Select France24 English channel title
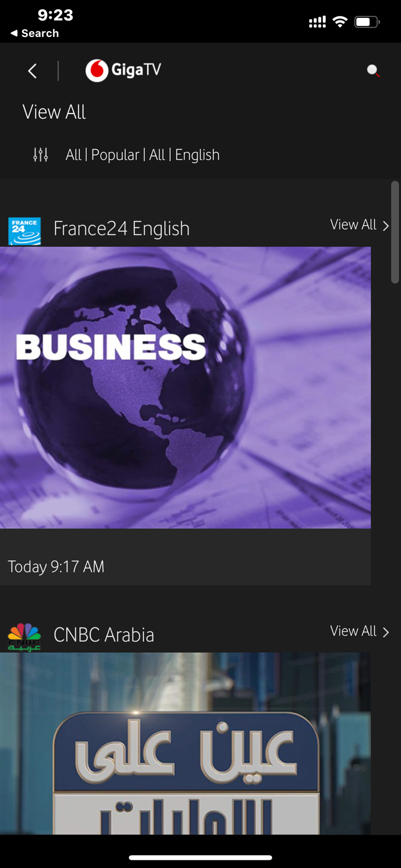The width and height of the screenshot is (401, 868). [122, 229]
